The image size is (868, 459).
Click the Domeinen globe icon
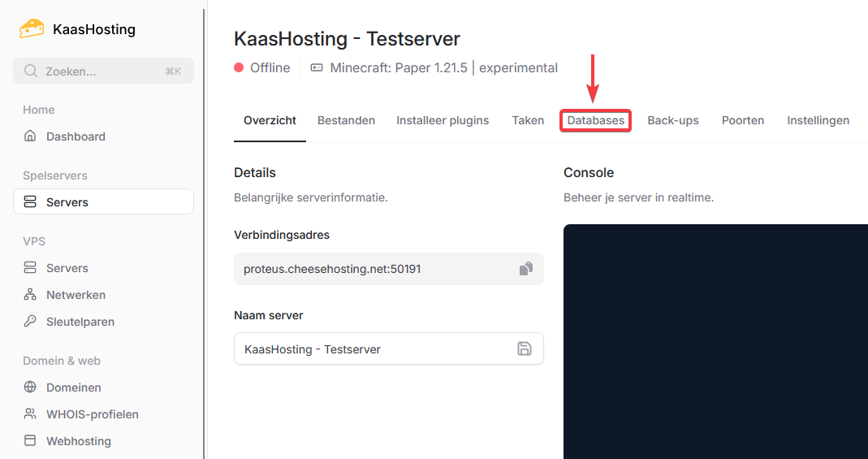click(x=30, y=387)
